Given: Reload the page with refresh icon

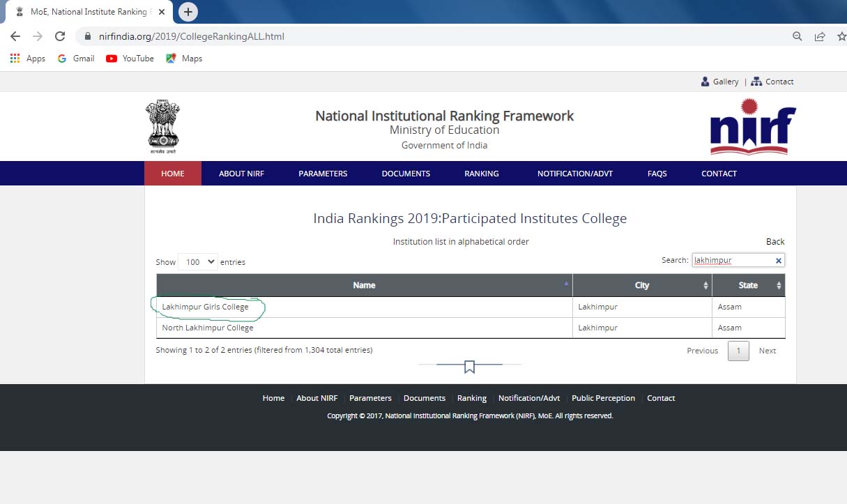Looking at the screenshot, I should point(60,36).
